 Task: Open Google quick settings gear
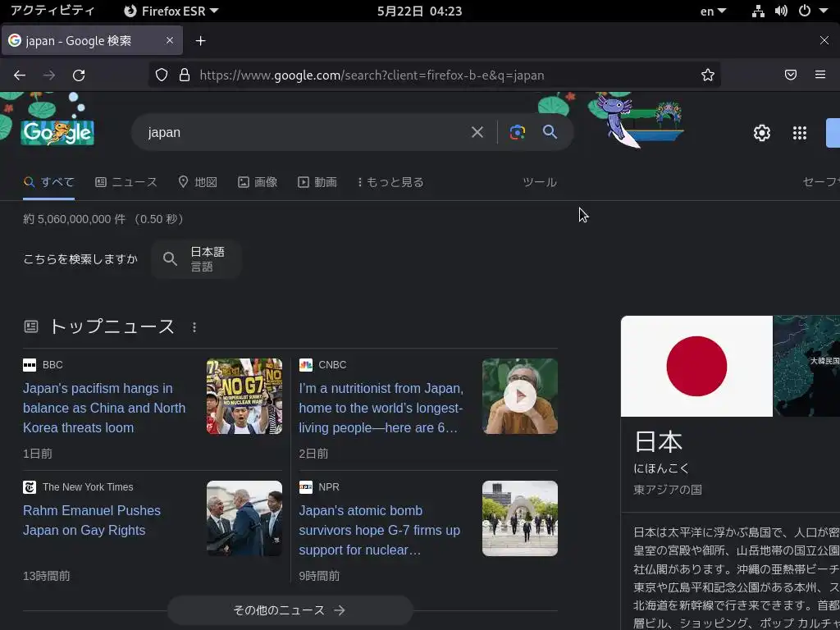[x=762, y=133]
